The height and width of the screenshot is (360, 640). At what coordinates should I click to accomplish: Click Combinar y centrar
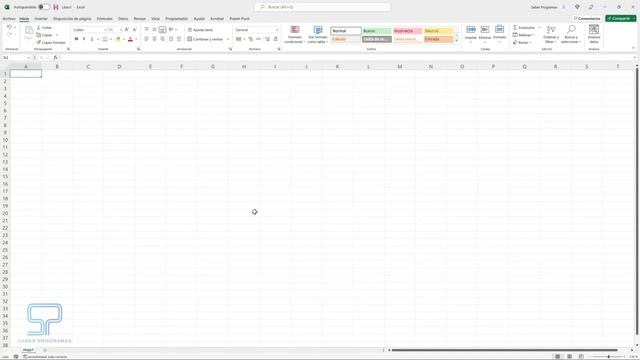point(205,39)
